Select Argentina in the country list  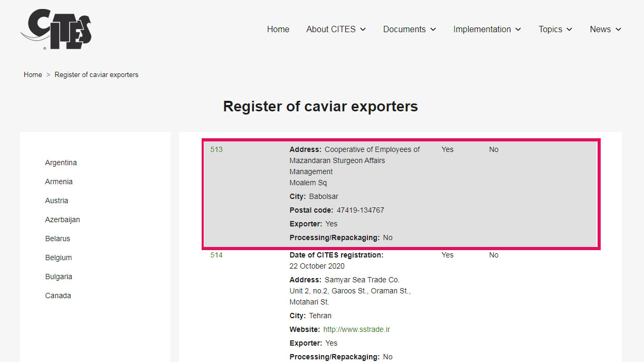pos(61,163)
